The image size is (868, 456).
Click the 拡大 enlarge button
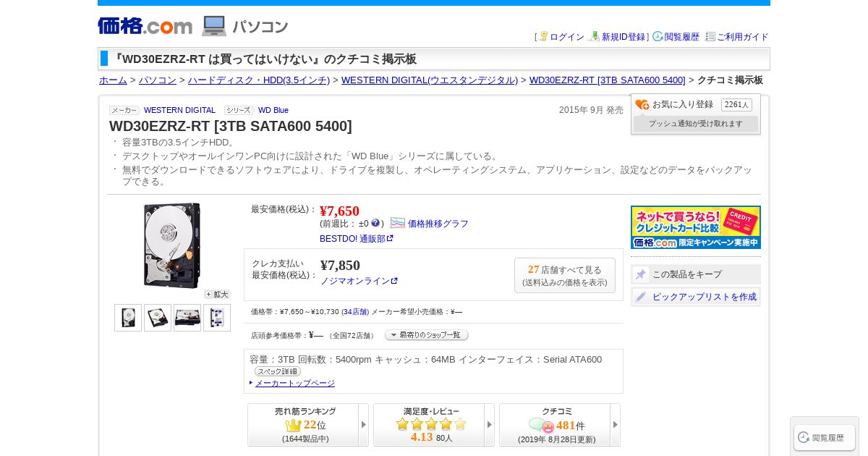pos(217,295)
